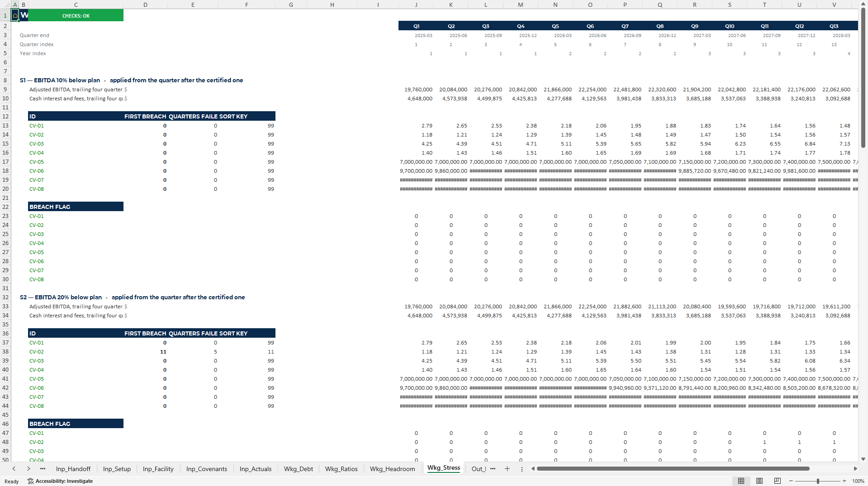Image resolution: width=868 pixels, height=486 pixels.
Task: Select the active Wkg_Stress sheet tab
Action: pos(444,468)
